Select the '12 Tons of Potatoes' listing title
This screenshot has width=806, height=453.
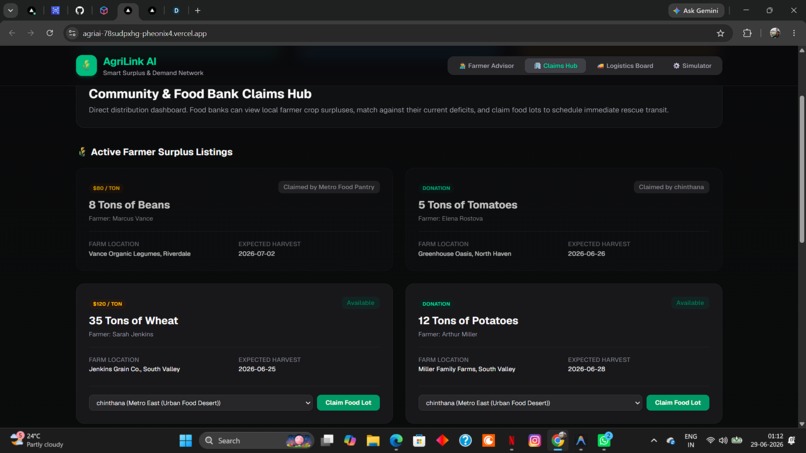(x=468, y=320)
